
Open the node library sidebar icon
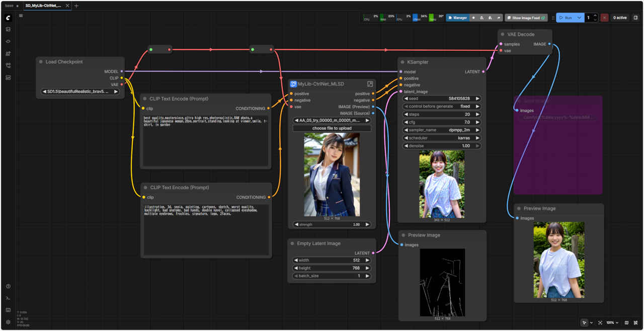pyautogui.click(x=8, y=53)
